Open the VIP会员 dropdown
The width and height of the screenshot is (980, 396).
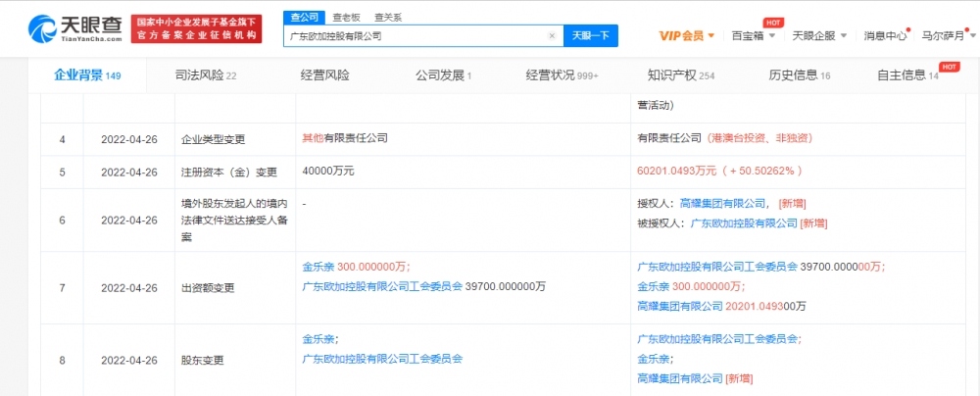pyautogui.click(x=687, y=35)
